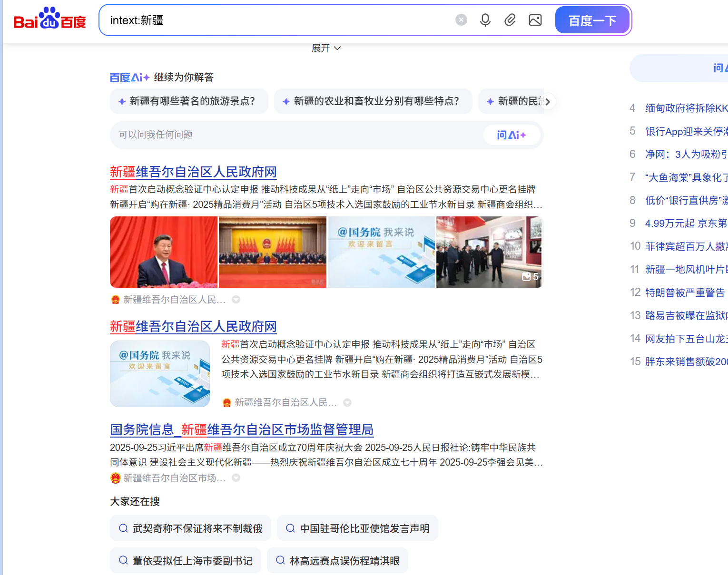This screenshot has width=728, height=575.
Task: Open first result 新疆维吾尔自治区人民政府网
Action: click(x=193, y=172)
